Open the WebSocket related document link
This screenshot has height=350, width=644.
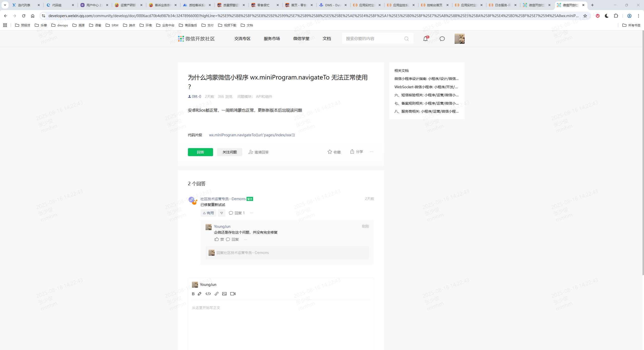click(426, 87)
